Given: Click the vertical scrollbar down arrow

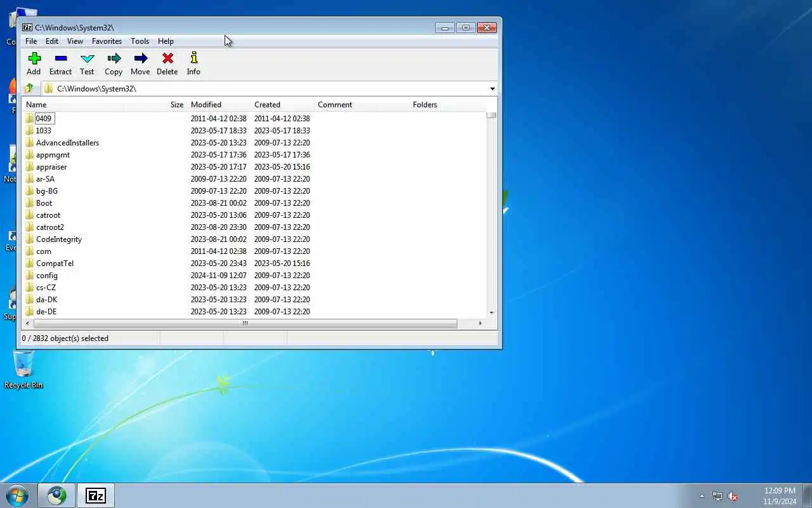Looking at the screenshot, I should click(x=492, y=313).
